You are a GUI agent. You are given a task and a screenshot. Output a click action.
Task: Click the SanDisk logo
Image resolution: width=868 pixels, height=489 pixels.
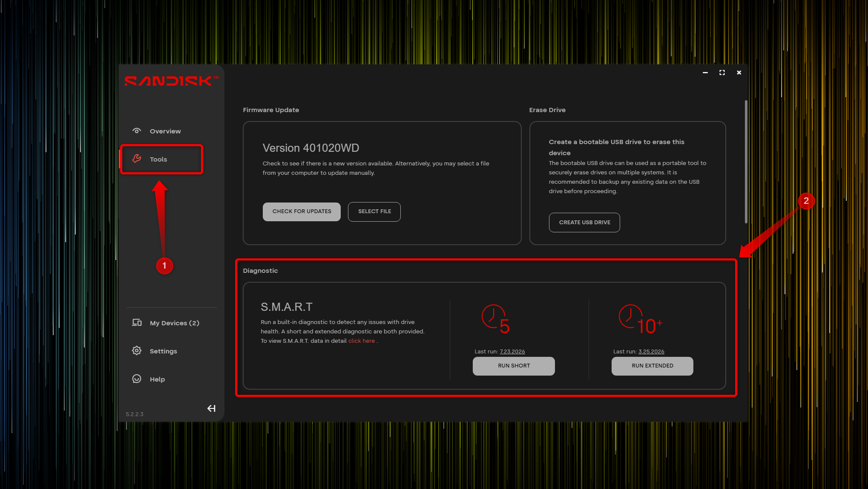click(x=171, y=81)
